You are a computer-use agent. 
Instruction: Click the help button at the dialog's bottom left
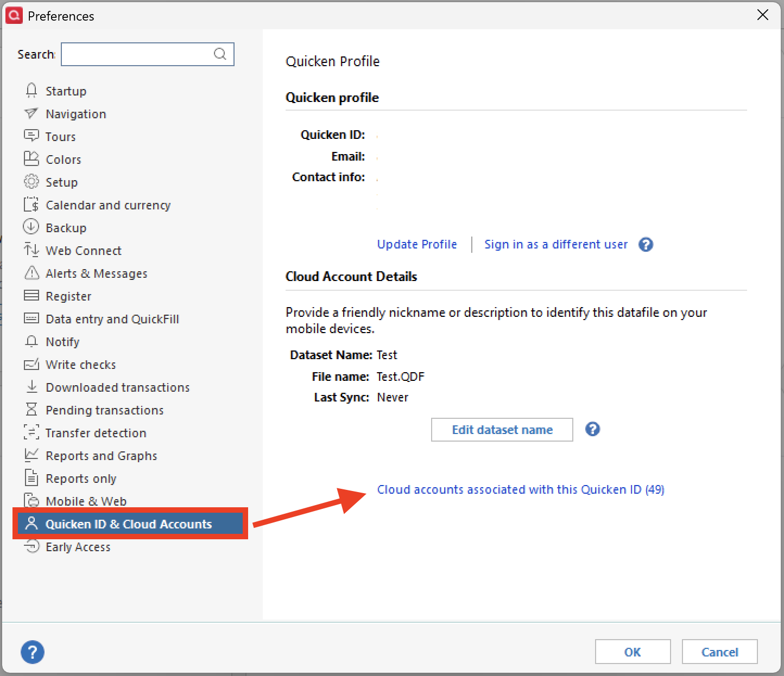point(33,652)
